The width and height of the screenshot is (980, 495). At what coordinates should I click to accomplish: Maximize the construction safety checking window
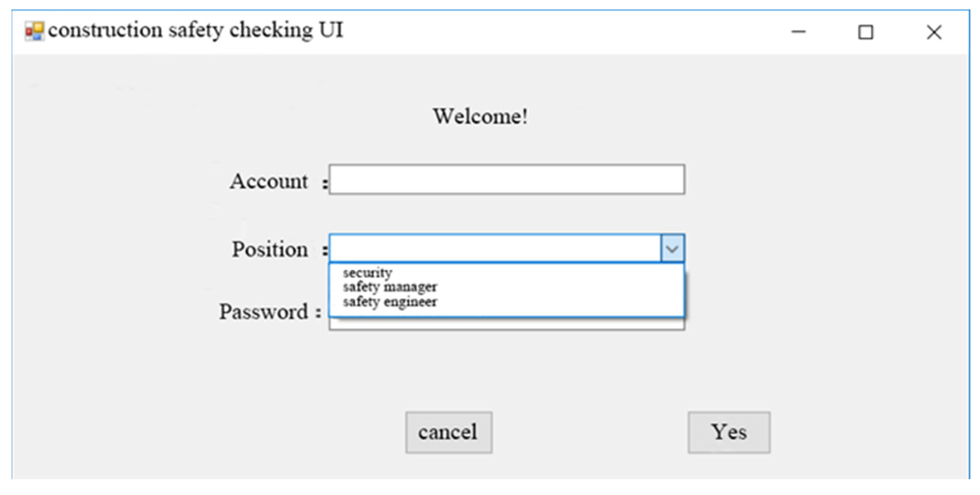[x=866, y=32]
